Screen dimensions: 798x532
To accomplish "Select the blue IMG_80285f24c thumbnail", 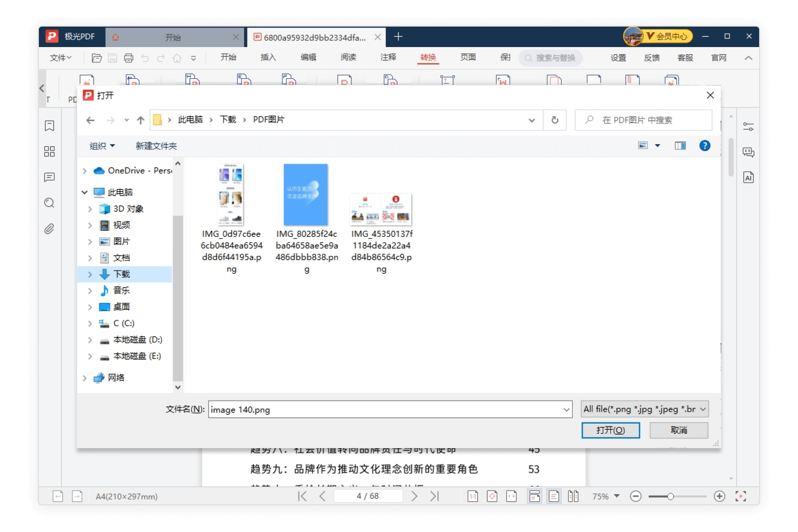I will click(x=306, y=195).
